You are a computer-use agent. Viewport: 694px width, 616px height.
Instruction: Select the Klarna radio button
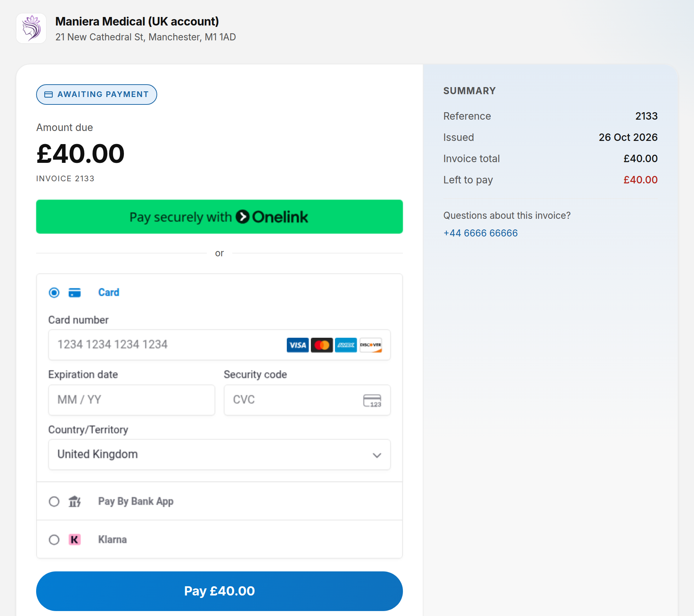[x=54, y=540]
